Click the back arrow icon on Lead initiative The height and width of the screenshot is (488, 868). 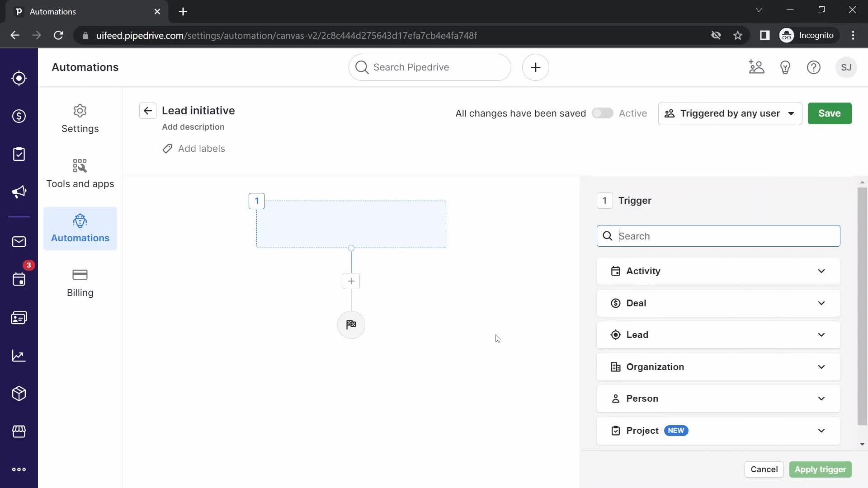148,111
